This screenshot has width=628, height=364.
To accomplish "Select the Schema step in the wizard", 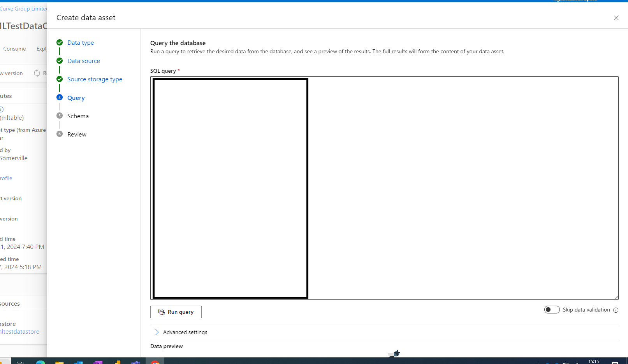I will (78, 116).
